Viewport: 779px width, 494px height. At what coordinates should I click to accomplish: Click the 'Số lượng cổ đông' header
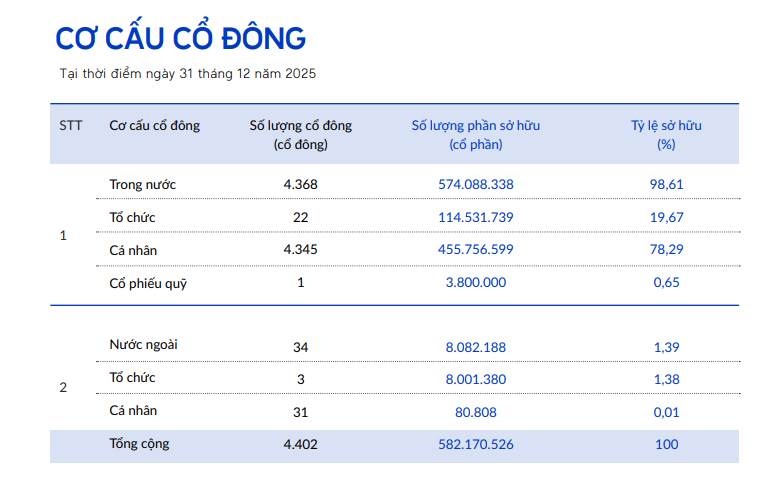point(301,134)
